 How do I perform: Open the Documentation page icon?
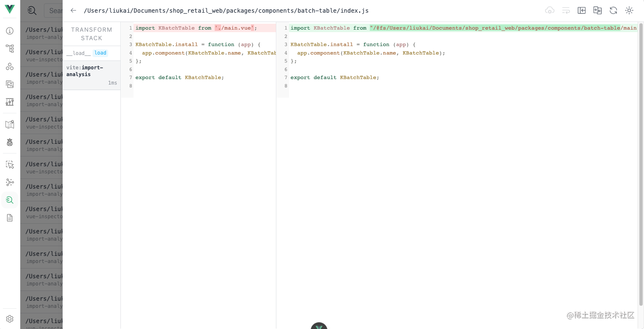[x=9, y=218]
